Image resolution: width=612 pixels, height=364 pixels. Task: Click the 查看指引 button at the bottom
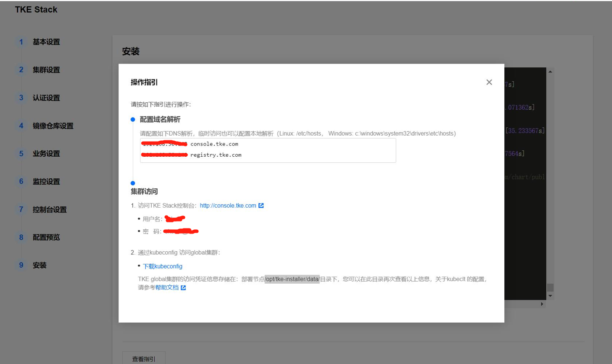pyautogui.click(x=143, y=358)
